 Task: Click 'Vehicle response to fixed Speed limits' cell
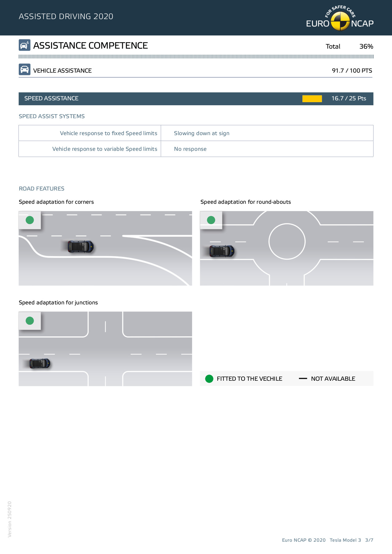tap(90, 133)
